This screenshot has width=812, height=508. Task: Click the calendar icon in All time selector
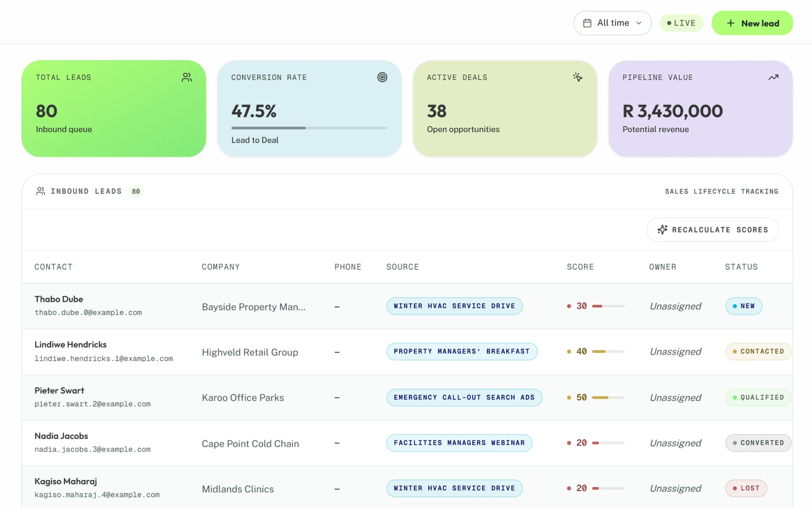point(588,23)
